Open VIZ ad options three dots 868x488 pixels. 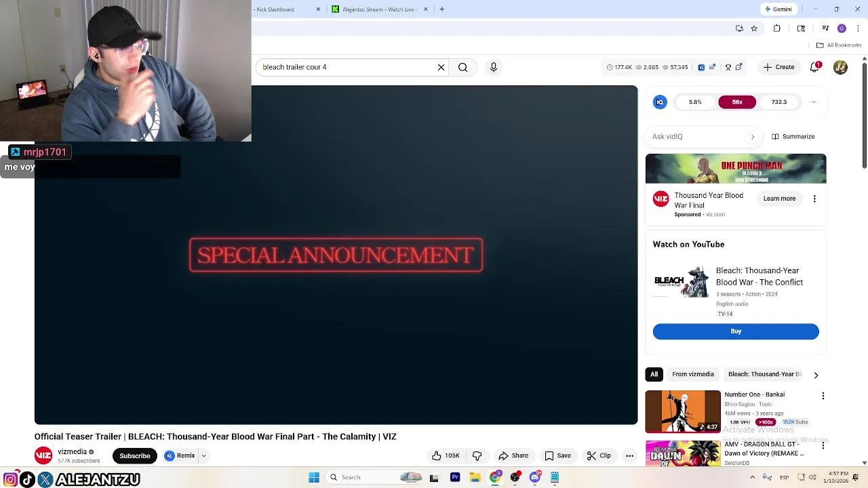click(x=814, y=199)
